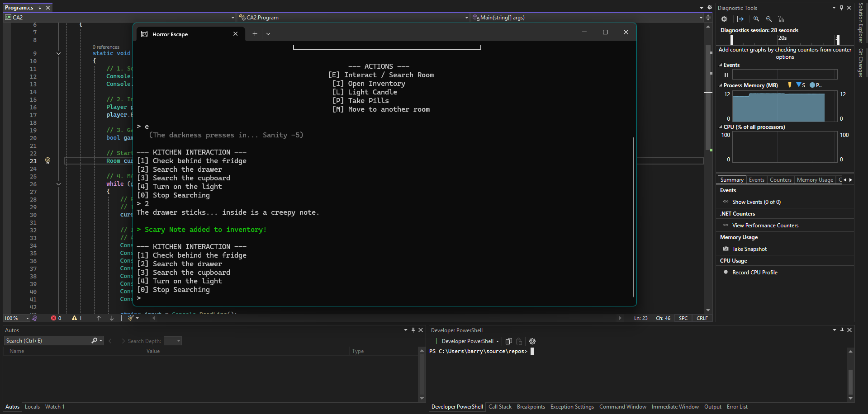The height and width of the screenshot is (414, 868).
Task: Pin the Diagnostic Tools panel
Action: pyautogui.click(x=841, y=8)
